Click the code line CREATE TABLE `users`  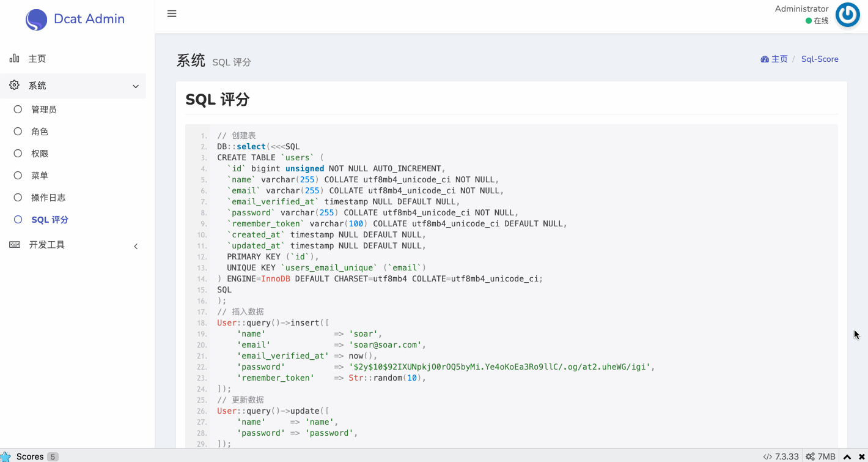click(270, 157)
